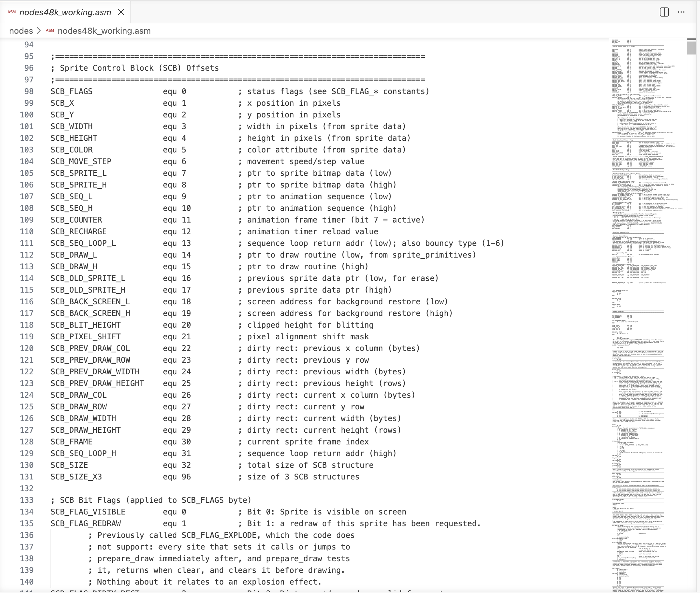Click the split editor right icon
The width and height of the screenshot is (700, 593).
coord(664,12)
